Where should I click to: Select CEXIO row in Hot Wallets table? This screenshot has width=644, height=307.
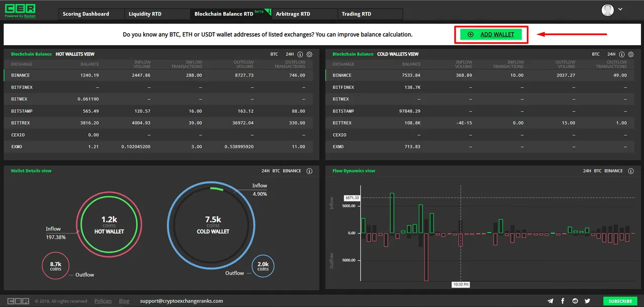pos(158,135)
